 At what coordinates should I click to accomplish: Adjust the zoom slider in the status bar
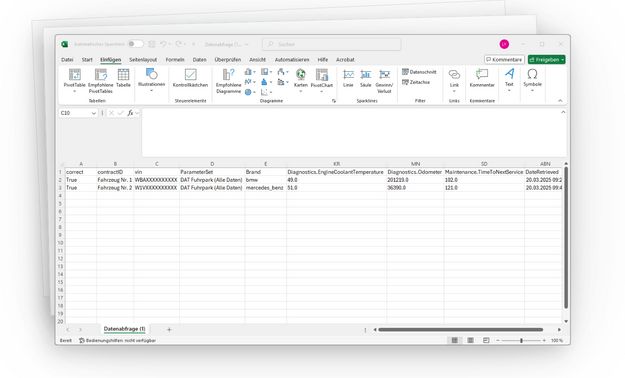point(521,340)
